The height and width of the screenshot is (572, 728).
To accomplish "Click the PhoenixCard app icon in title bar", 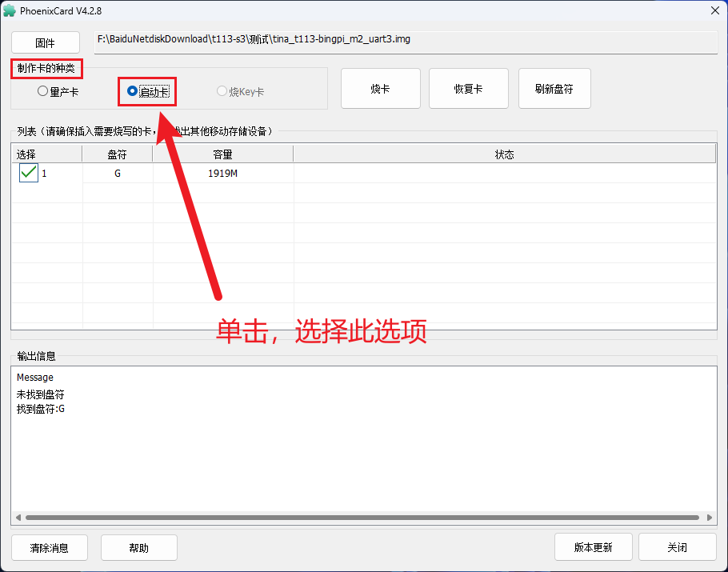I will [10, 10].
